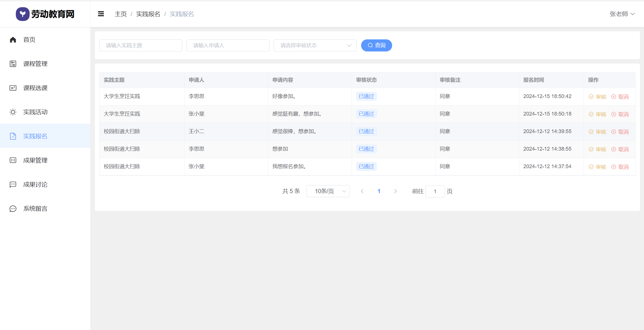Click the next page arrow in pagination
The height and width of the screenshot is (330, 644).
pyautogui.click(x=395, y=191)
